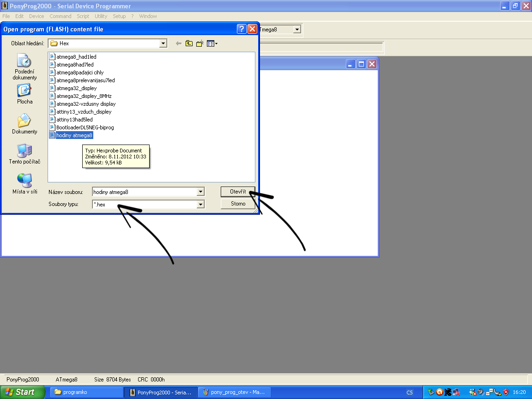Open Dokumenty in places bar
The image size is (532, 399).
pos(24,124)
